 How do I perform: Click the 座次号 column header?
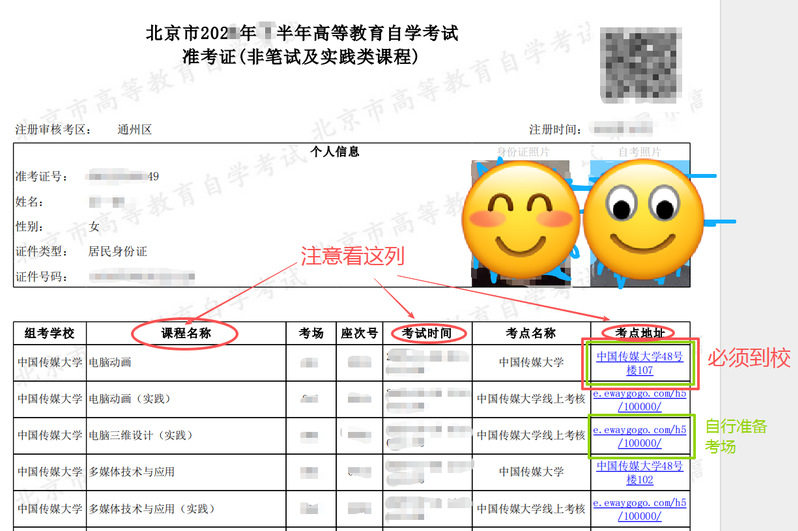pyautogui.click(x=359, y=333)
